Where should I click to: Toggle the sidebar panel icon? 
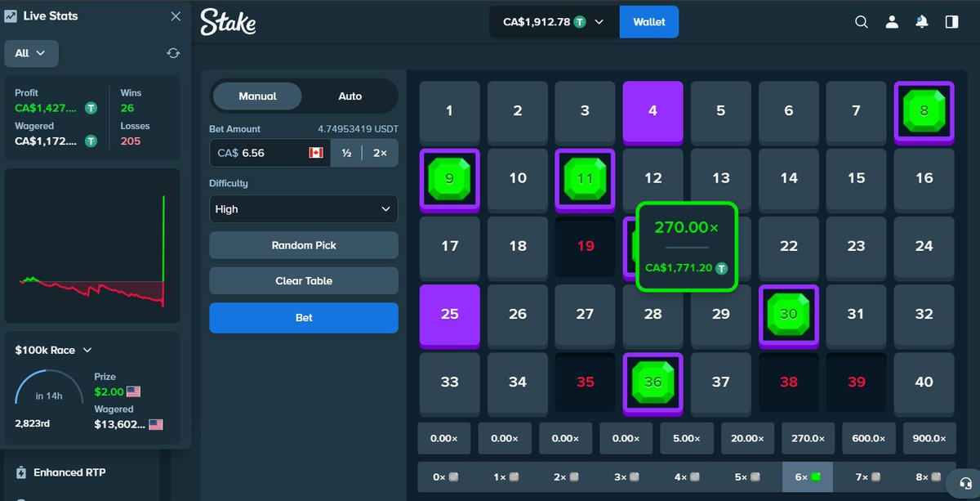(951, 22)
